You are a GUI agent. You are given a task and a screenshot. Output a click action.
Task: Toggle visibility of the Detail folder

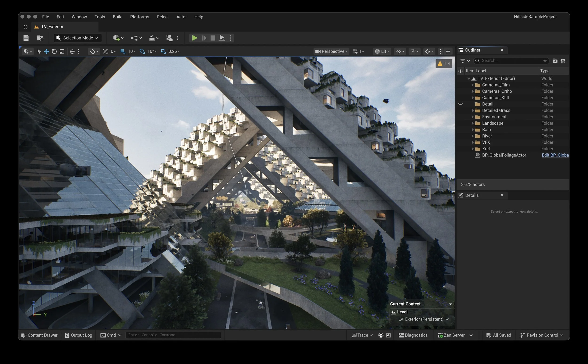coord(460,104)
